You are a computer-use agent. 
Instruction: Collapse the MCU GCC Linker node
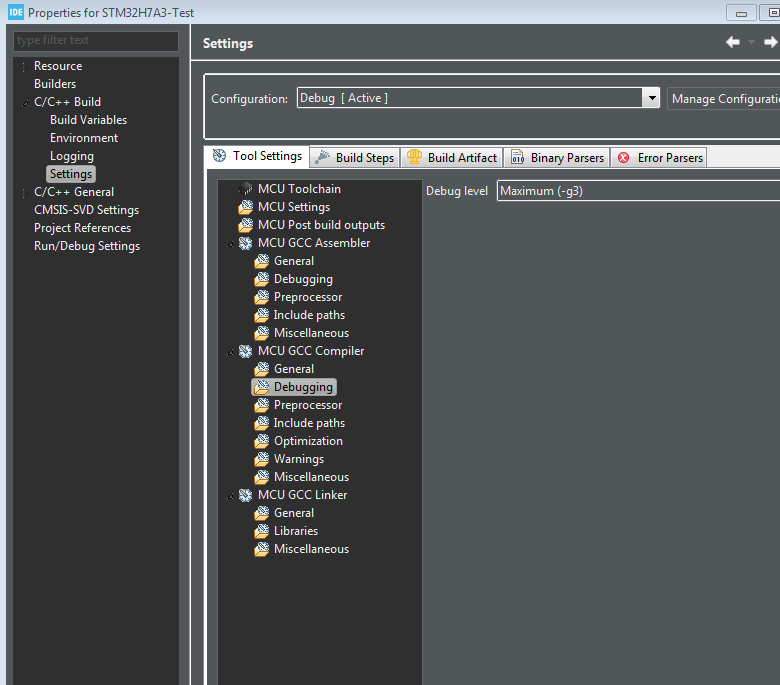tap(230, 496)
